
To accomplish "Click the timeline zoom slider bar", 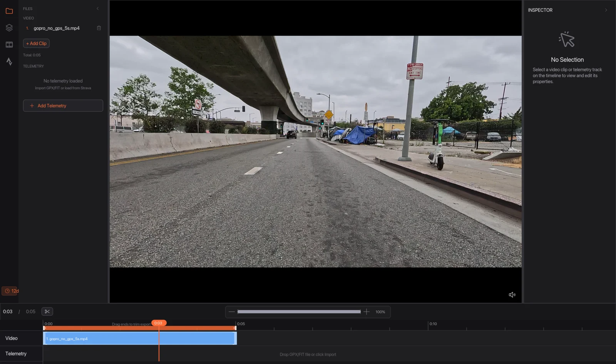I will tap(299, 312).
